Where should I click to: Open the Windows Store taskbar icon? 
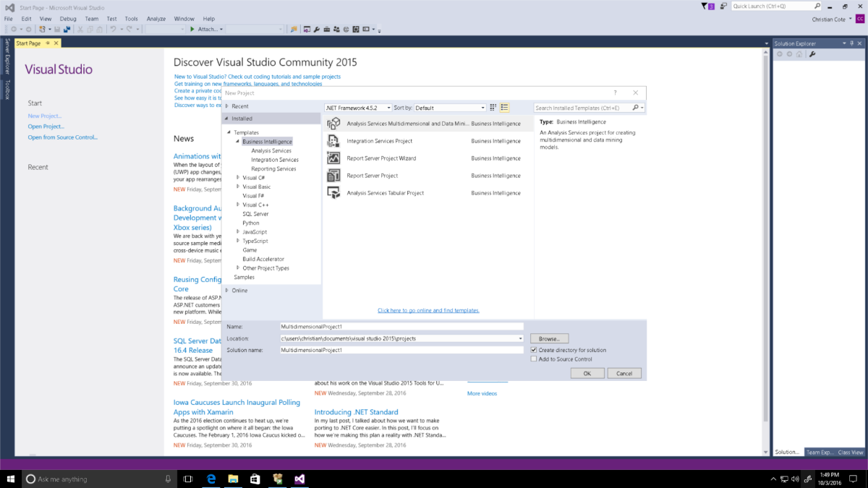point(255,479)
